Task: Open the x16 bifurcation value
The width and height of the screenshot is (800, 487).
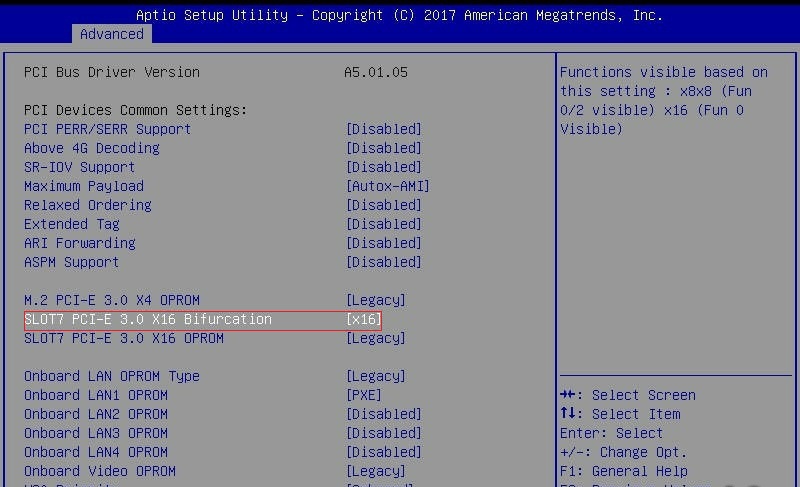Action: 363,319
